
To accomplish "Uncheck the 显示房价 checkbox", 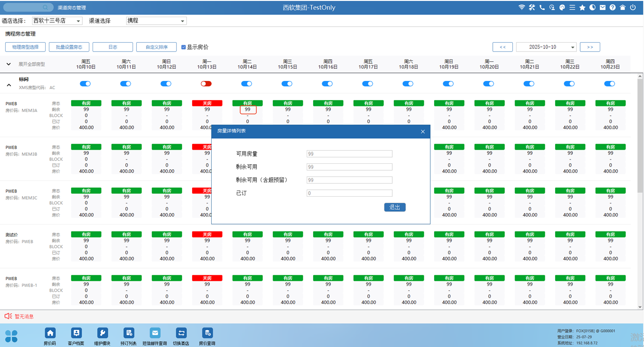I will (184, 47).
